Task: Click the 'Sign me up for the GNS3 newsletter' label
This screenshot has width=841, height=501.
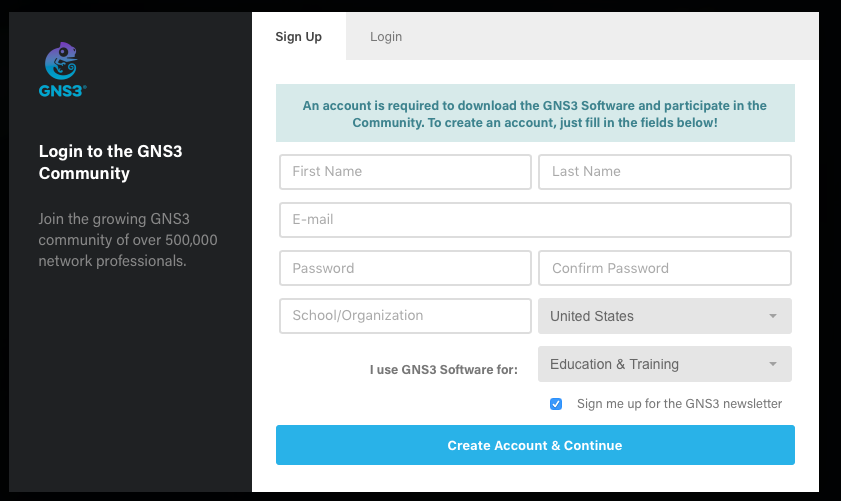Action: coord(679,403)
